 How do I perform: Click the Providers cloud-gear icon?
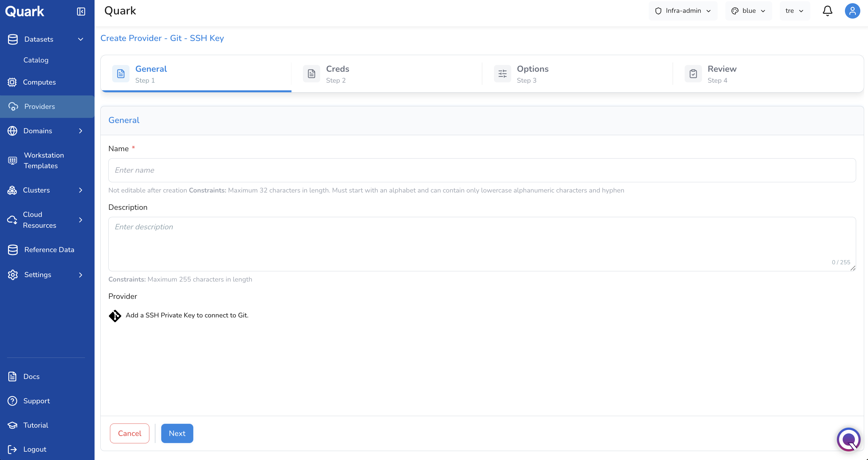tap(13, 106)
